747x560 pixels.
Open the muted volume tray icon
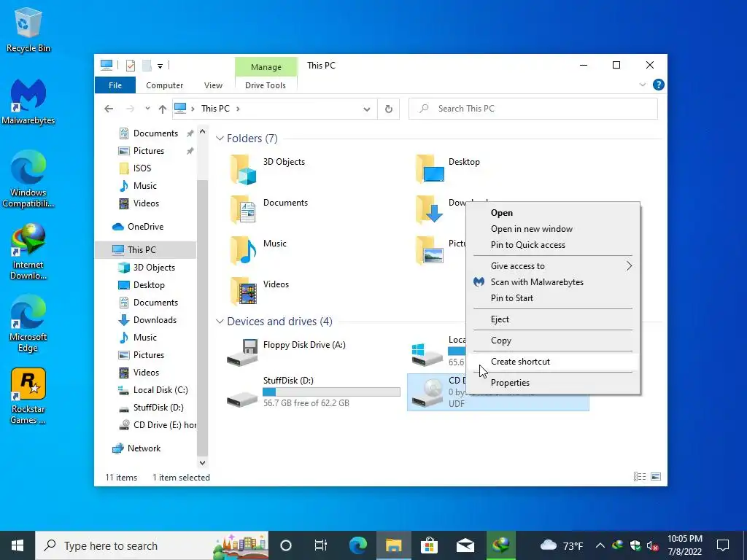652,545
